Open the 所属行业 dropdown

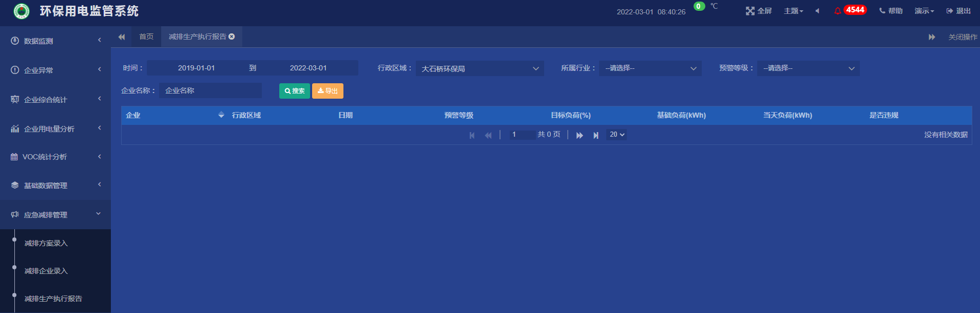(x=650, y=68)
